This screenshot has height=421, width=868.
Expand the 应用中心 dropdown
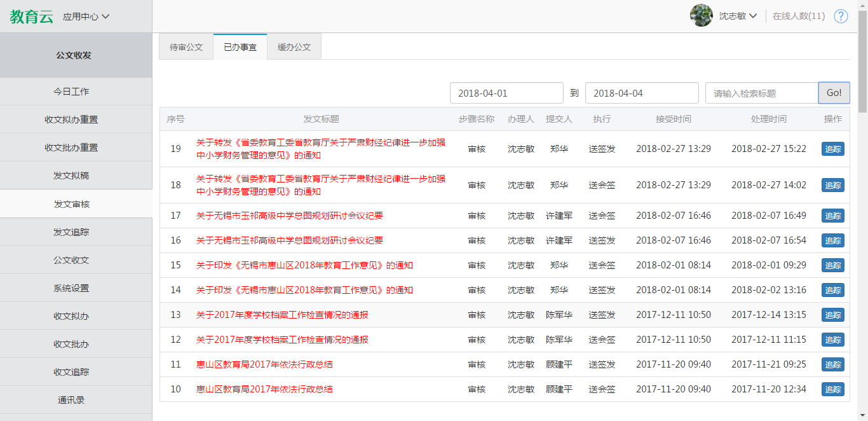pos(86,17)
